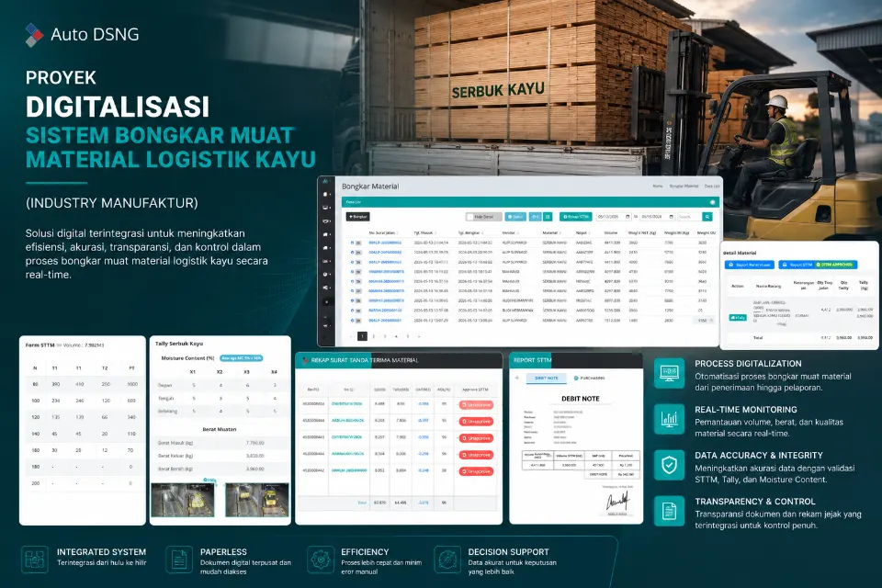Click the Integrated System icon

[34, 560]
